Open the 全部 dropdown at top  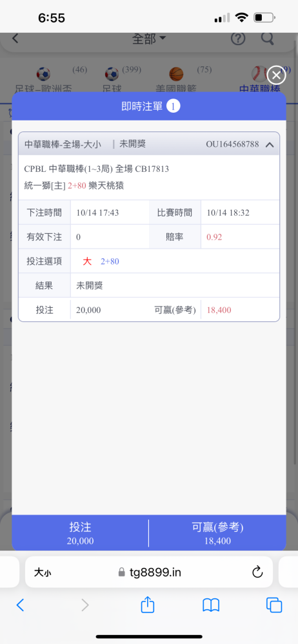148,39
